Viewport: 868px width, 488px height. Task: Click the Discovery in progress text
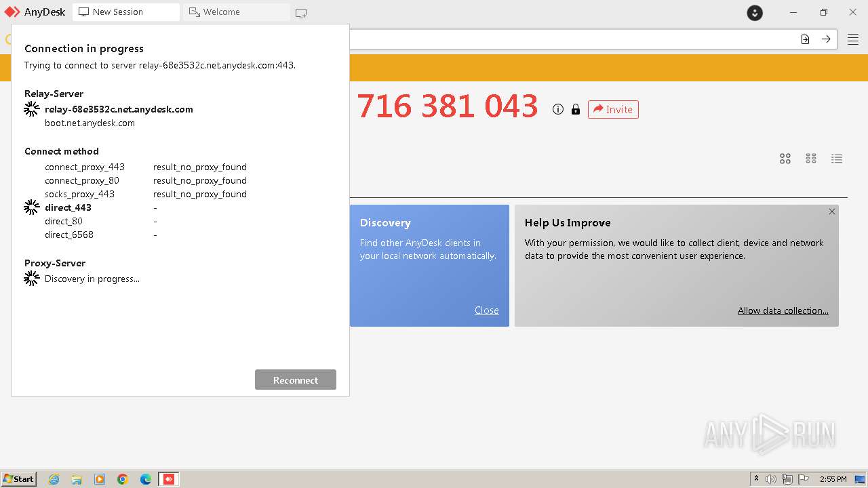coord(92,279)
